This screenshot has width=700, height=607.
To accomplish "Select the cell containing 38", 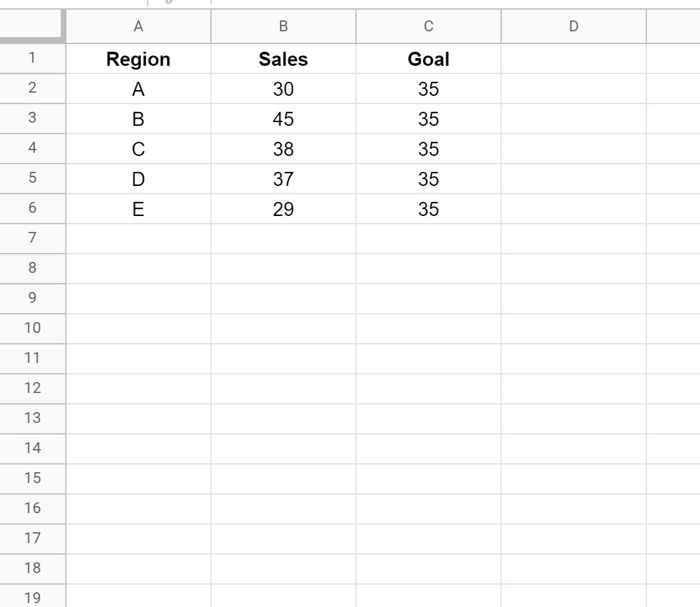I will (x=283, y=150).
